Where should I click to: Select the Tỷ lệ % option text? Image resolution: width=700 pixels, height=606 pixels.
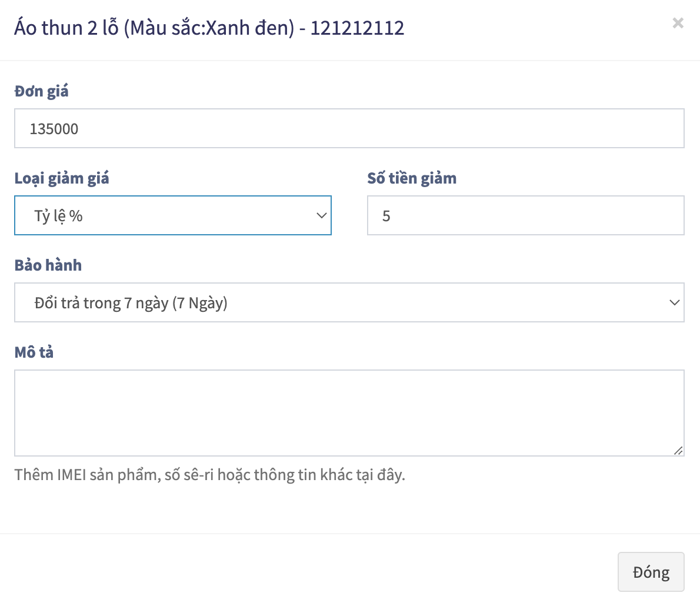click(x=58, y=216)
